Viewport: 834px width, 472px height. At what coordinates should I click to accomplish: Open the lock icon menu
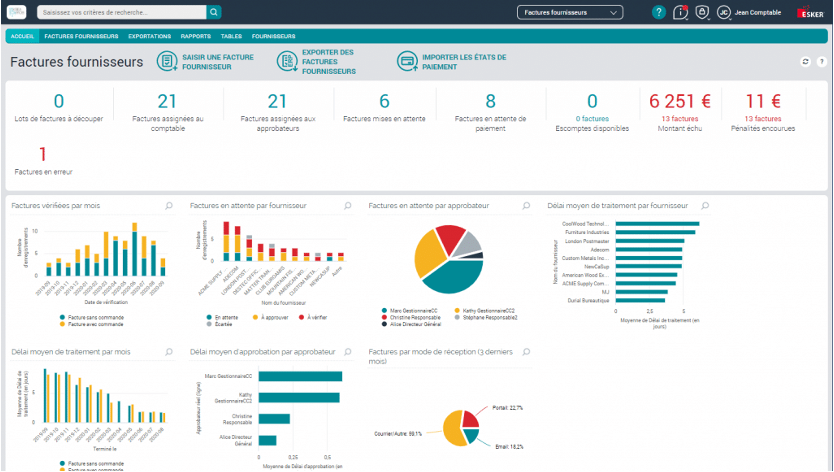pos(703,13)
